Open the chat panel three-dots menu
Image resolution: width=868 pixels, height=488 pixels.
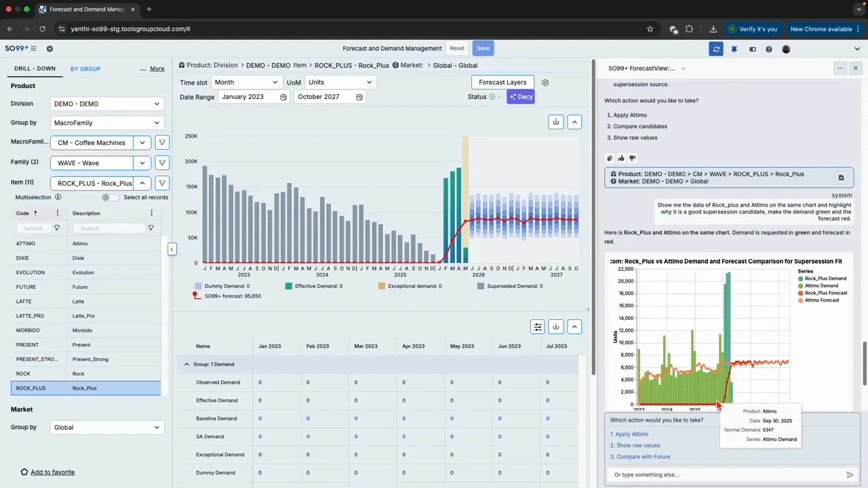click(841, 68)
